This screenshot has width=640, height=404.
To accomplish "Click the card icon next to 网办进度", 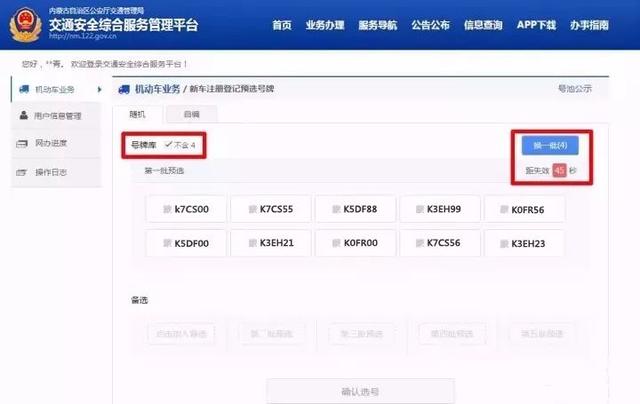I will [22, 143].
